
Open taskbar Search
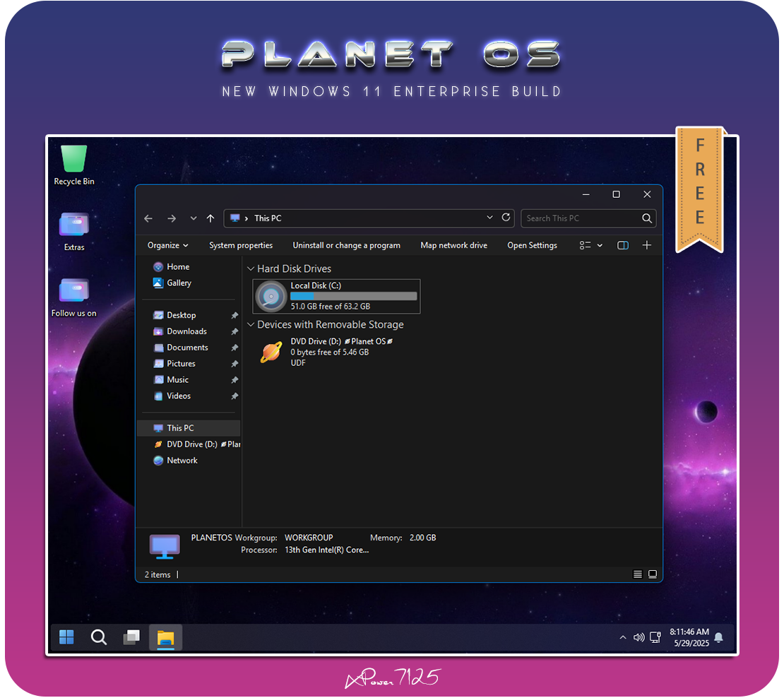click(98, 637)
